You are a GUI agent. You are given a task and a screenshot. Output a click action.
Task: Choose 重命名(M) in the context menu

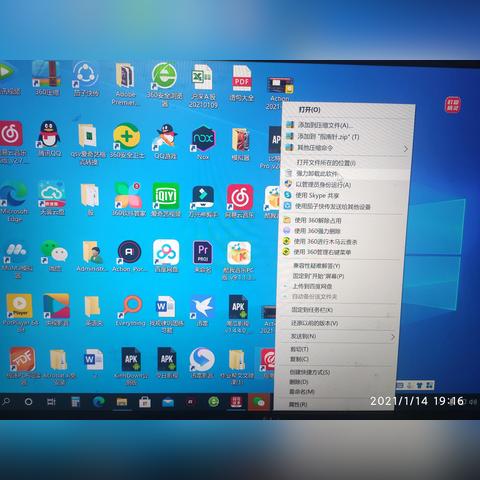301,392
